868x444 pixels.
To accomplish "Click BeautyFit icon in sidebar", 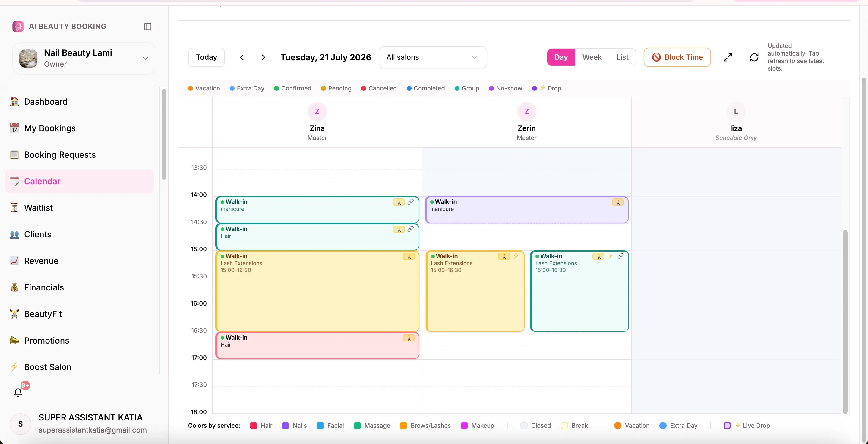I will point(14,314).
